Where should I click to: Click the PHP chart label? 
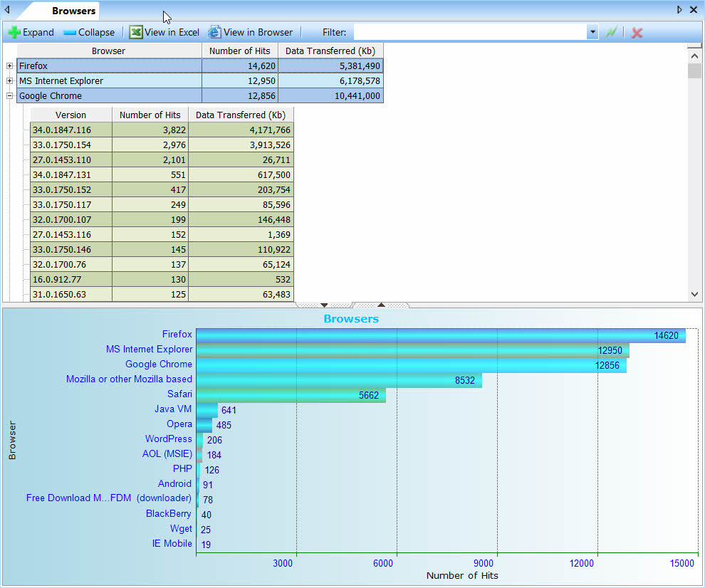pos(182,468)
